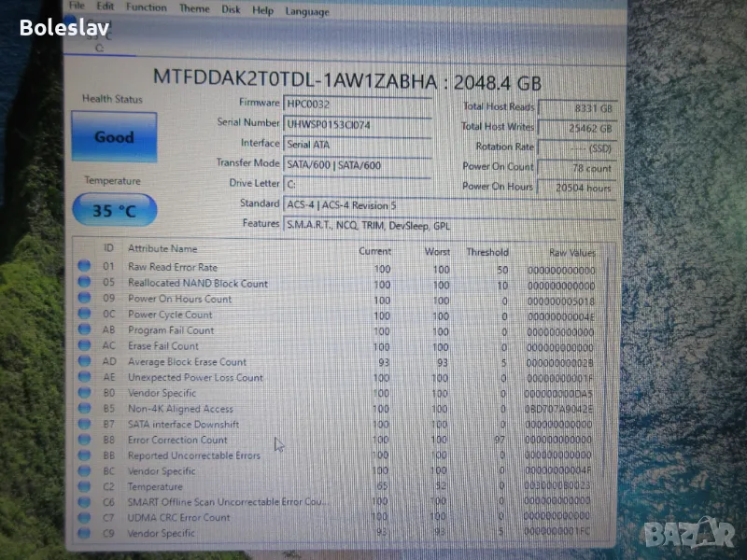Click status circle beside Reallocated NAND Block Count
This screenshot has width=747, height=560.
[x=85, y=283]
